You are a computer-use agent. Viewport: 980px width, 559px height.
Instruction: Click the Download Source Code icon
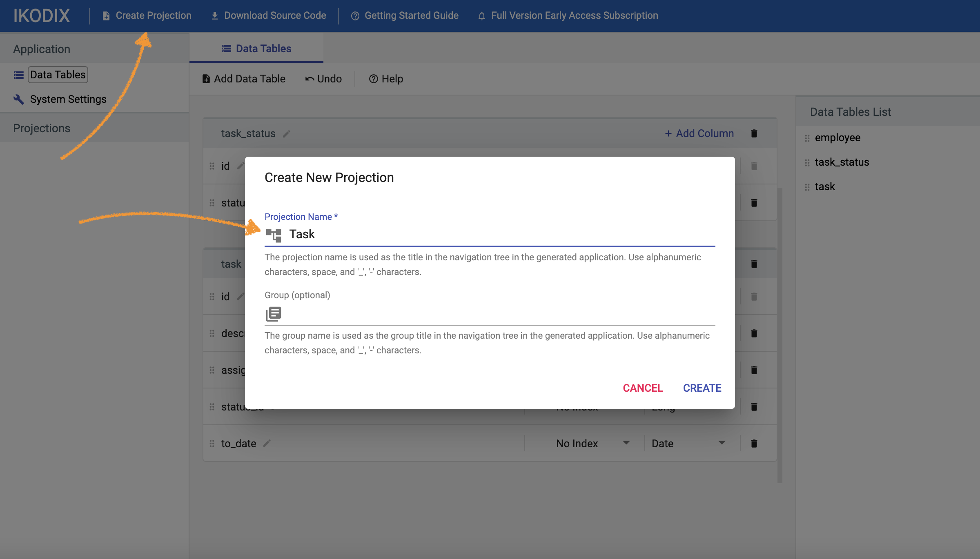[x=214, y=16]
